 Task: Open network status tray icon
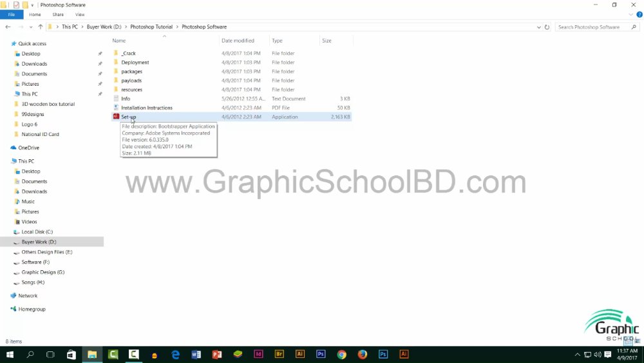click(588, 355)
